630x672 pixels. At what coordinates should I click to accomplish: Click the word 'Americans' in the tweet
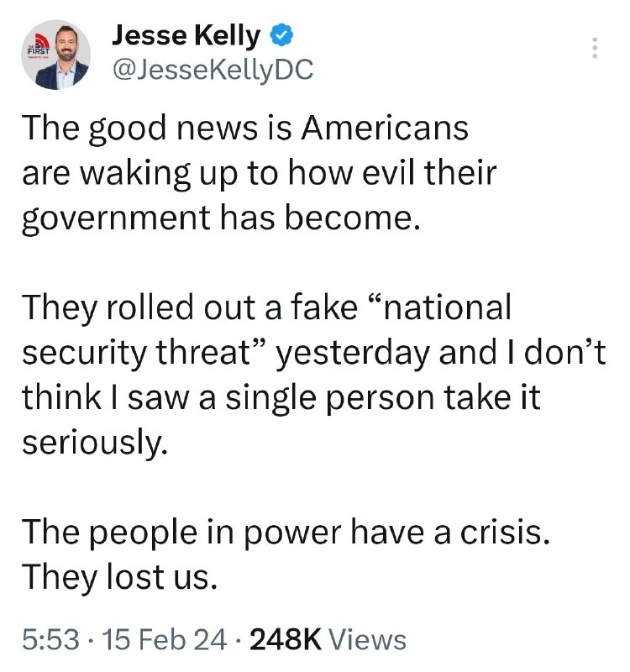pyautogui.click(x=385, y=129)
